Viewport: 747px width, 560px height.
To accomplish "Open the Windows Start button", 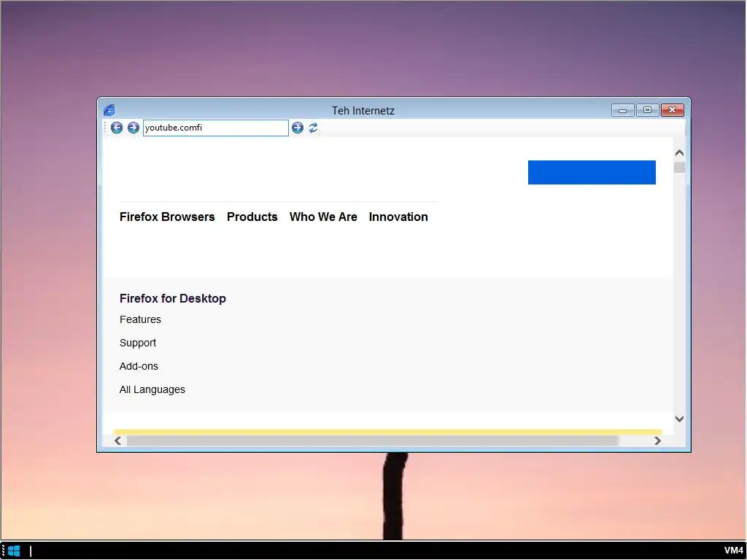I will (14, 551).
